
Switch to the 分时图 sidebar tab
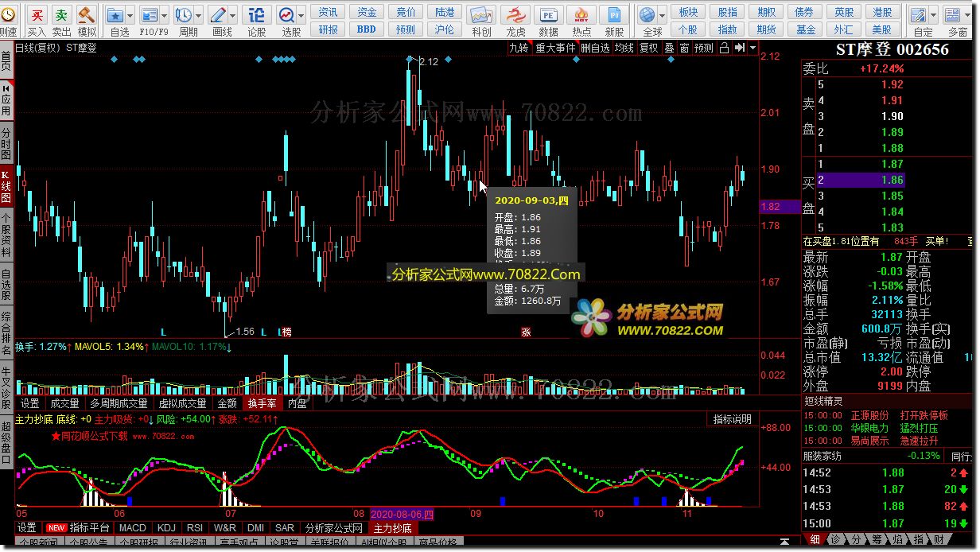pyautogui.click(x=6, y=144)
